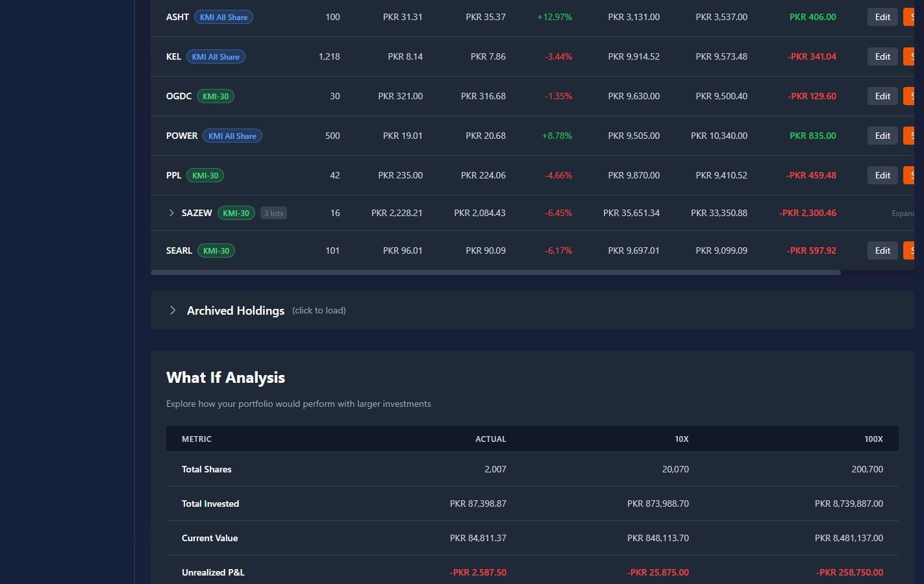The image size is (924, 584).
Task: Expand the Archived Holdings chevron
Action: [173, 310]
